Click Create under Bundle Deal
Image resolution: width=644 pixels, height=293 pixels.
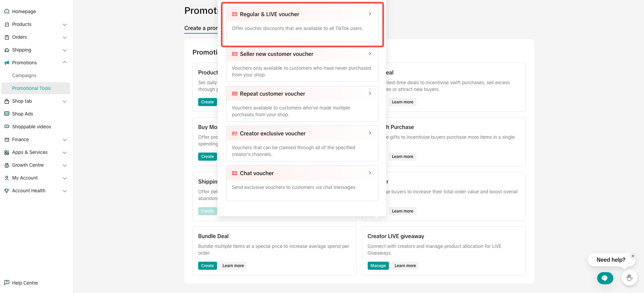tap(207, 266)
